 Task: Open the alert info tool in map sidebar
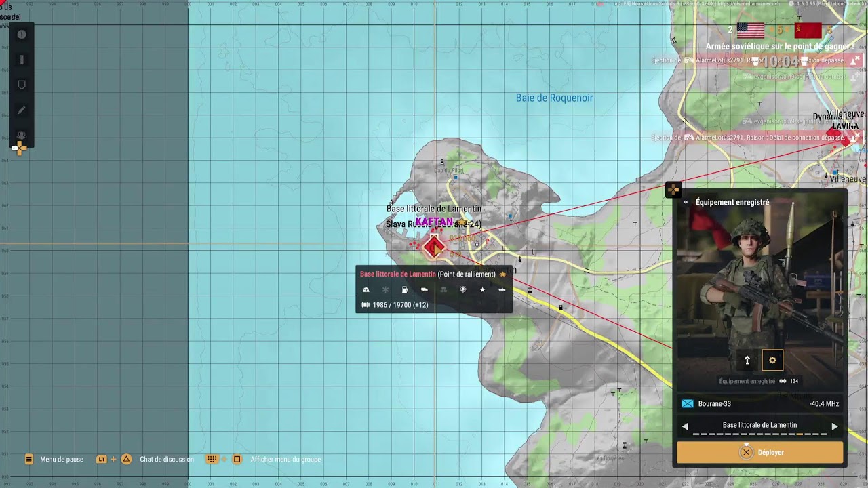(x=22, y=35)
